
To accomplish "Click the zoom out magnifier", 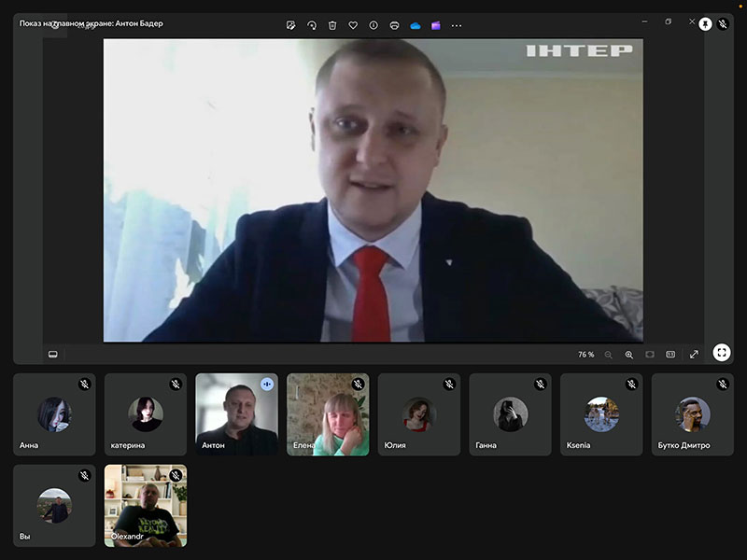I will pos(609,355).
